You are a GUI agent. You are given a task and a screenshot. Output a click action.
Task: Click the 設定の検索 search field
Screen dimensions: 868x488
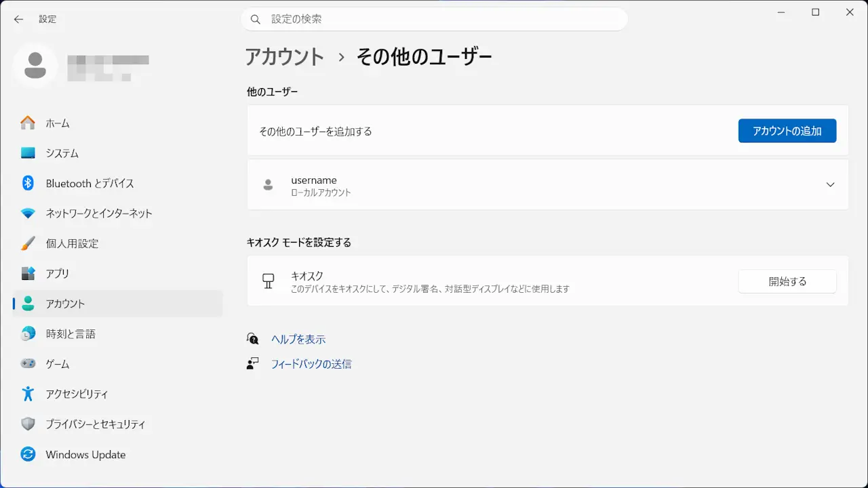point(434,19)
